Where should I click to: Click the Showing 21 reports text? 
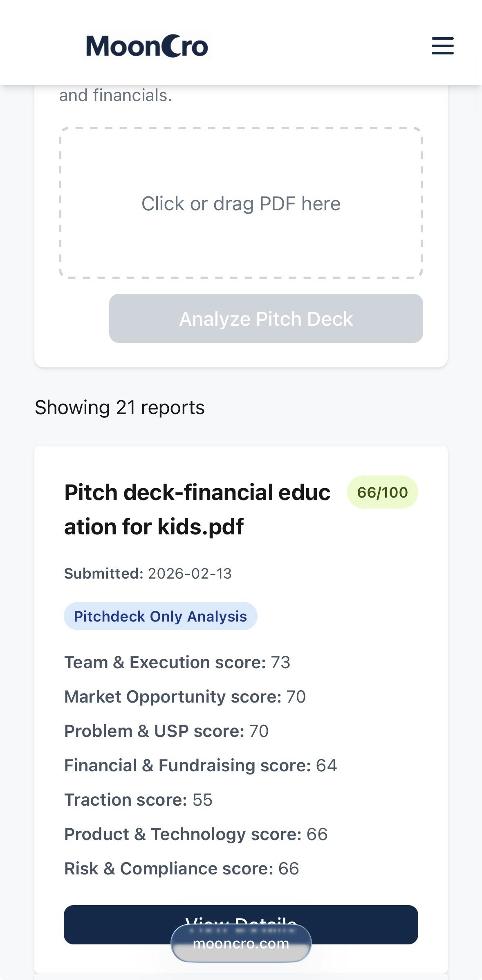(x=120, y=408)
